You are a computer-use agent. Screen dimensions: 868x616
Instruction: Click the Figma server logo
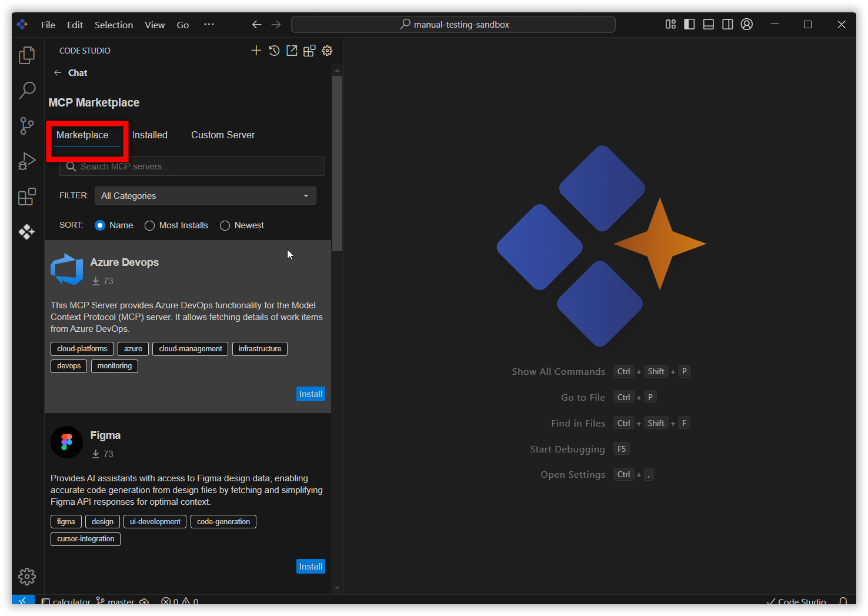point(67,442)
